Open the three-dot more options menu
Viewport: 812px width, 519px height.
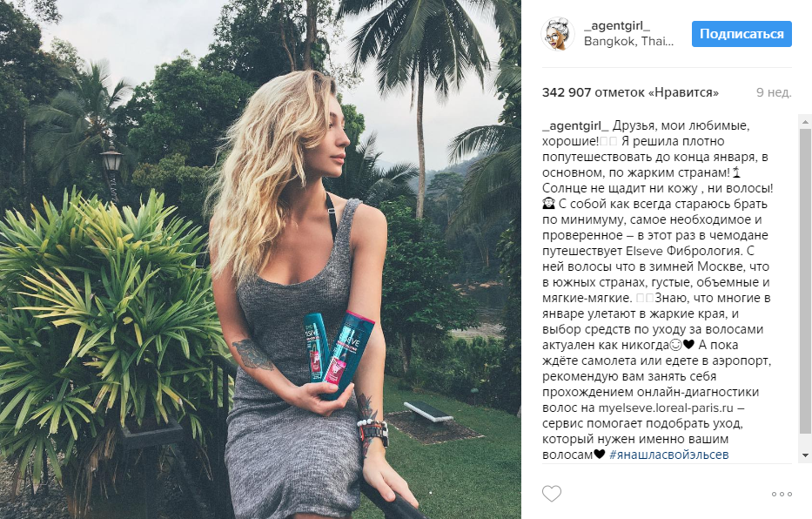point(782,494)
